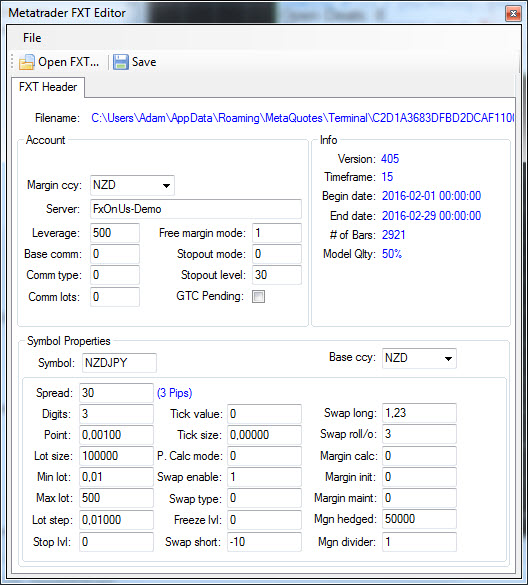The image size is (528, 585).
Task: Click the Open FXT... toolbar label
Action: tap(69, 62)
